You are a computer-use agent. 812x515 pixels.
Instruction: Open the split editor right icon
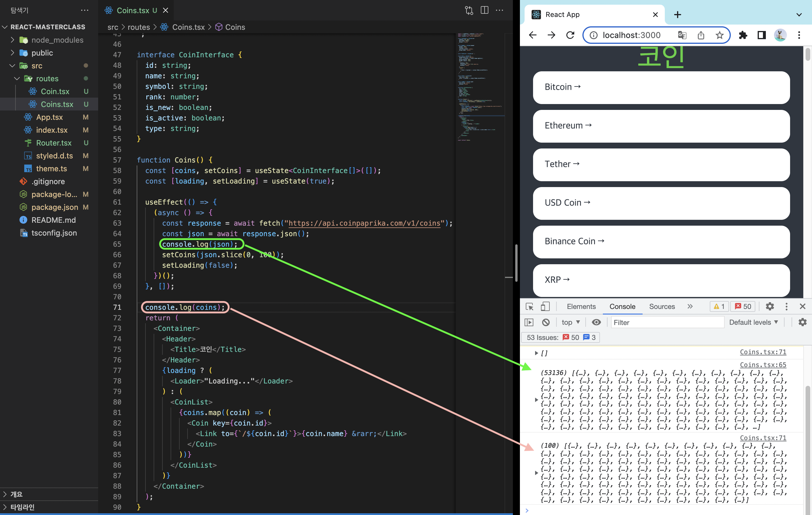[484, 10]
